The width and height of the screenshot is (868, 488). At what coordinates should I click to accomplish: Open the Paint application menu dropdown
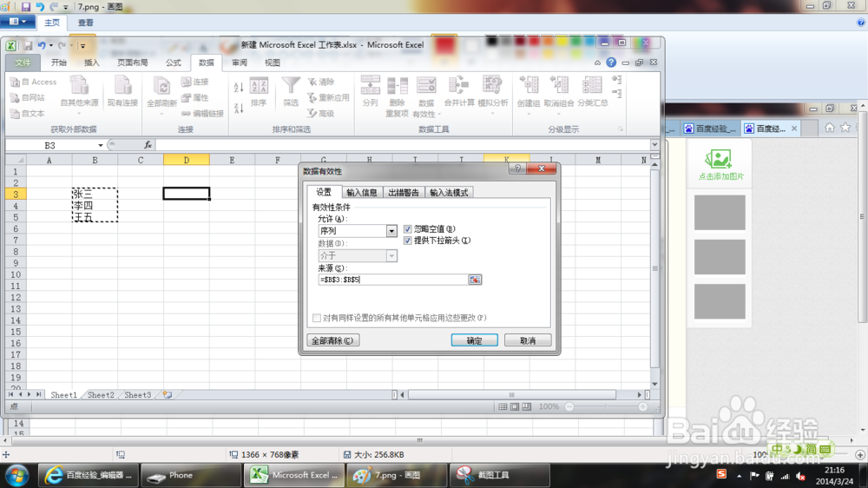[x=17, y=23]
